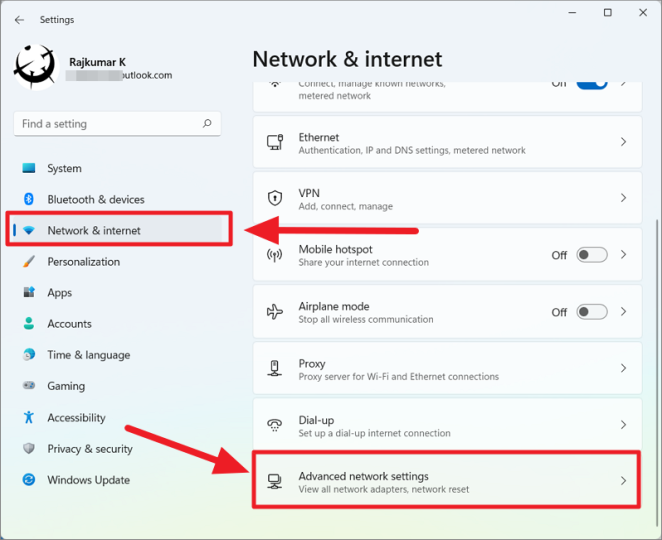This screenshot has height=540, width=662.
Task: Click the account name Rajkumar K
Action: coord(98,62)
